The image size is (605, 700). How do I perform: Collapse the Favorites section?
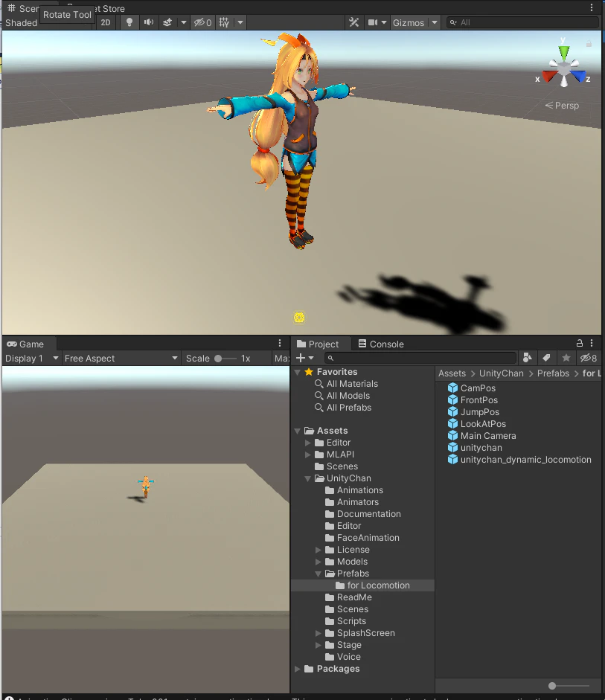(298, 372)
